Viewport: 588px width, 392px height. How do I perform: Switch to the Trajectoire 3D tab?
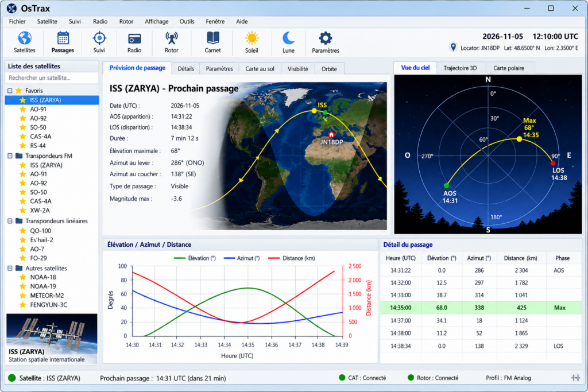[x=460, y=68]
